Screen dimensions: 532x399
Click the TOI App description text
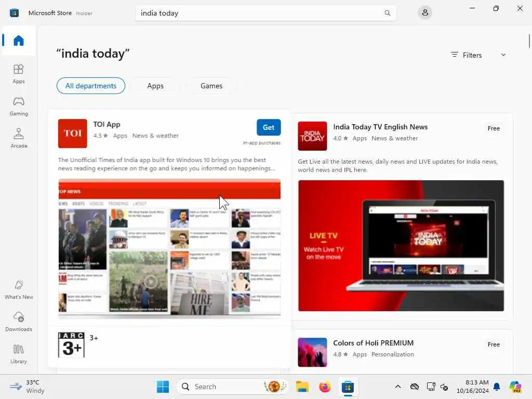point(166,164)
